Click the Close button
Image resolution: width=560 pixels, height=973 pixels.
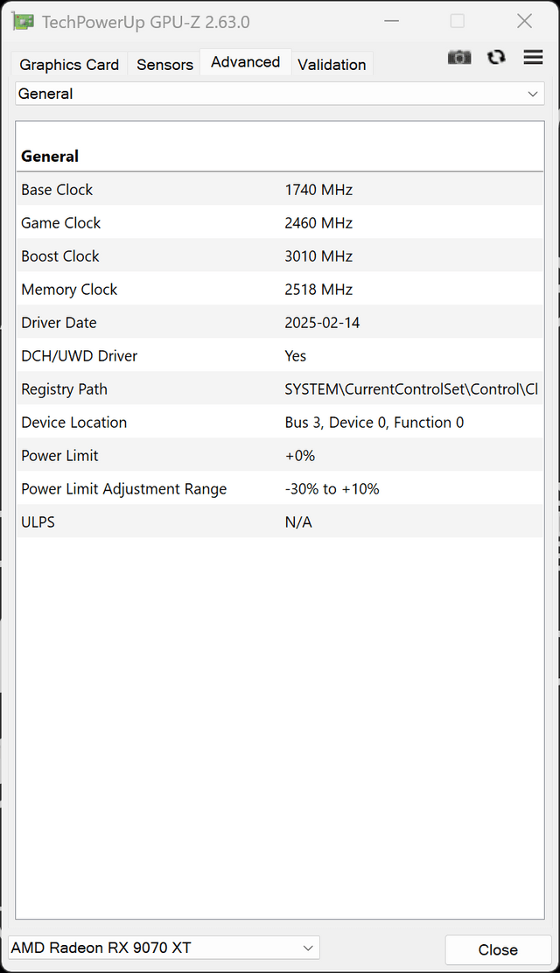click(498, 949)
